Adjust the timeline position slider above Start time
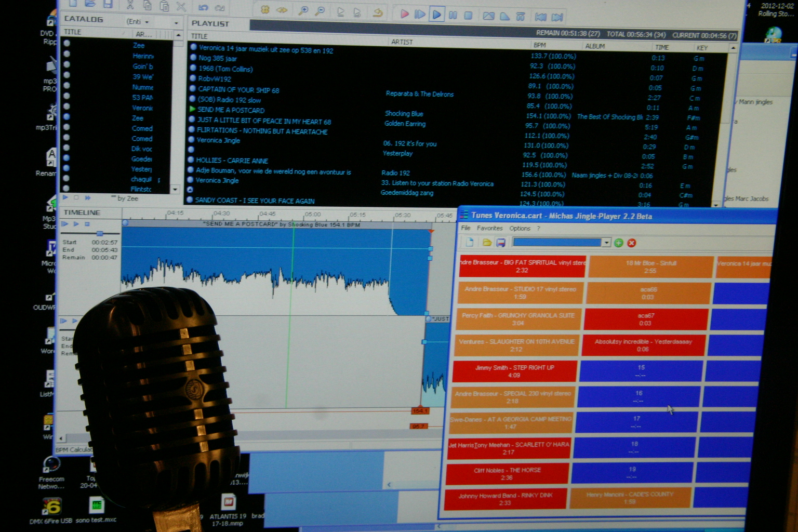 tap(100, 233)
